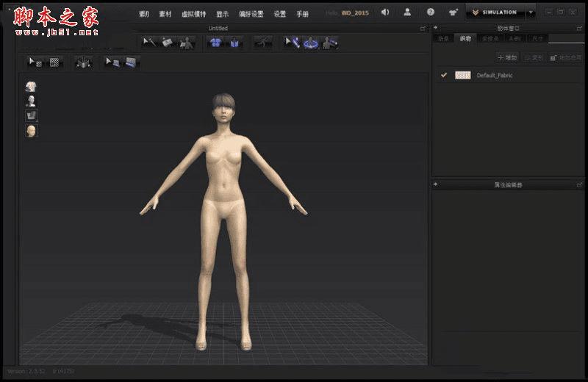Toggle the avatar bust view icon

click(x=31, y=101)
